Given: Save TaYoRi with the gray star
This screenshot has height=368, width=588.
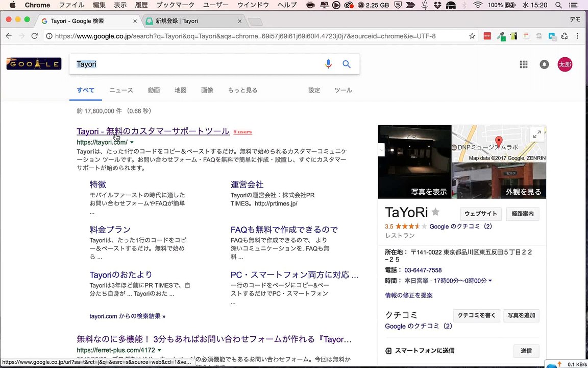Looking at the screenshot, I should coord(435,212).
